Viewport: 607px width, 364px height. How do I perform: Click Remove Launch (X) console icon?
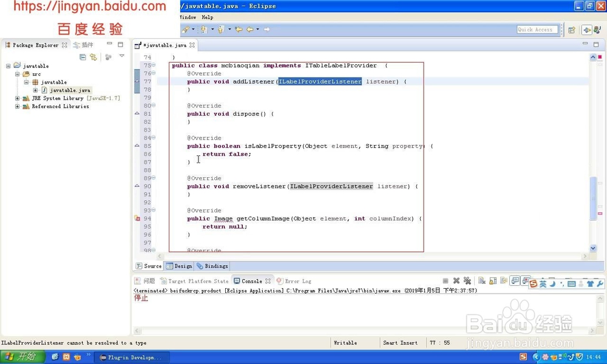[456, 281]
